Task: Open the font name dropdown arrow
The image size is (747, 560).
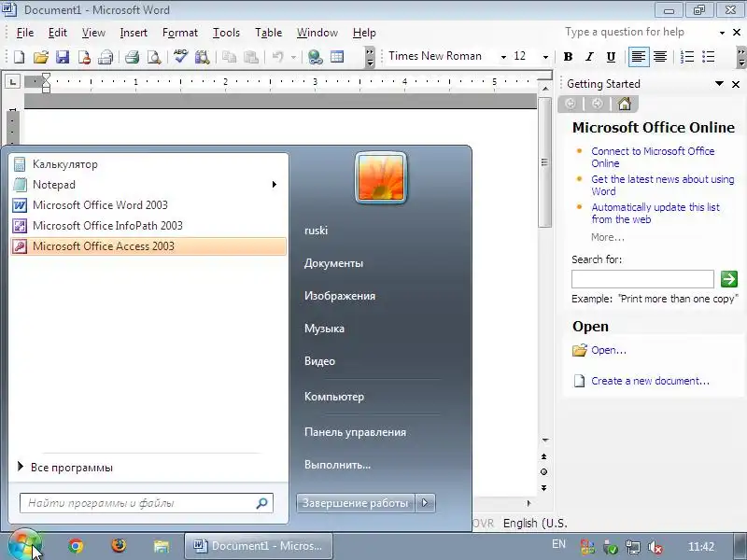Action: [503, 57]
